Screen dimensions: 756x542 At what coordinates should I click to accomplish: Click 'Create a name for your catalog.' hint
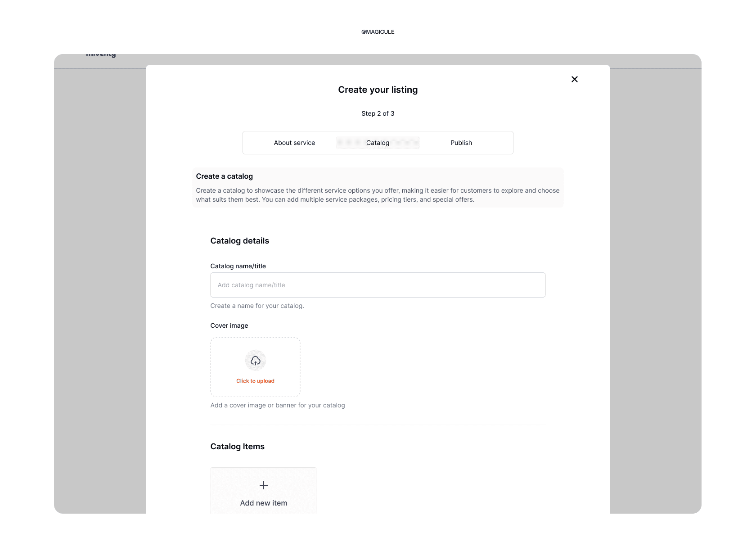(x=257, y=306)
